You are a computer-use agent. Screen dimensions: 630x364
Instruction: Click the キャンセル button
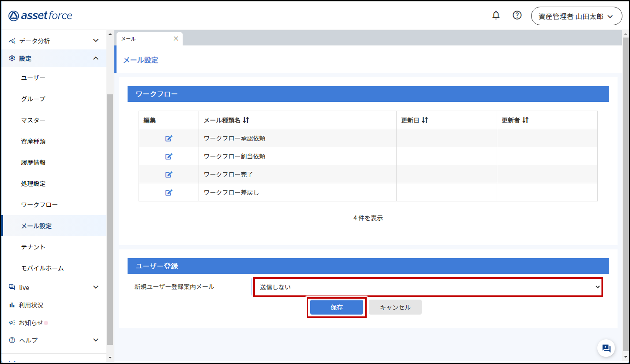tap(395, 307)
